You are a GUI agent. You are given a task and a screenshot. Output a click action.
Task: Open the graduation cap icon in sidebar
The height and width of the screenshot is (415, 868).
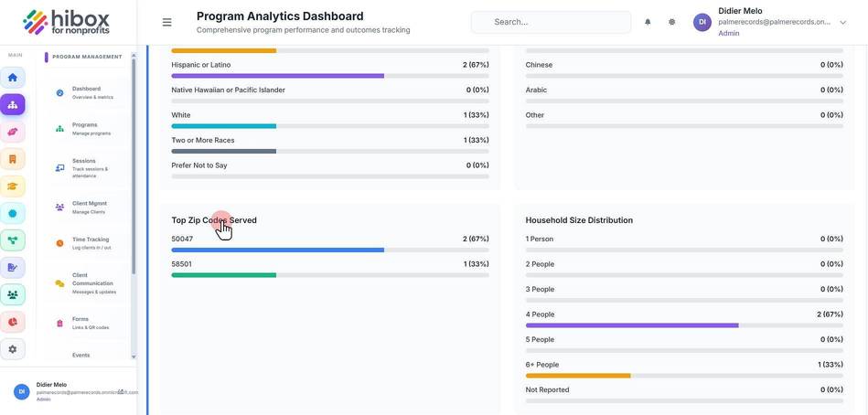pos(12,186)
